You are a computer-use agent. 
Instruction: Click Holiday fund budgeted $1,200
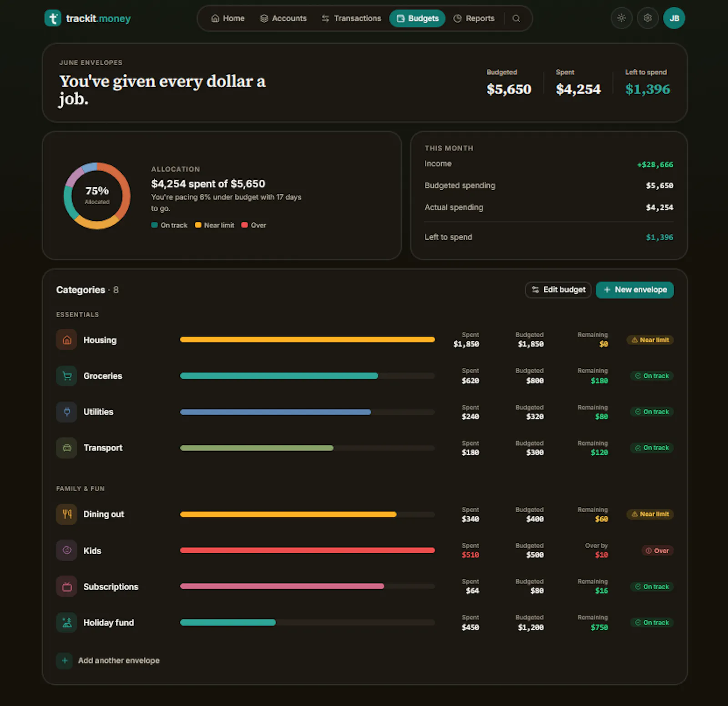point(531,627)
